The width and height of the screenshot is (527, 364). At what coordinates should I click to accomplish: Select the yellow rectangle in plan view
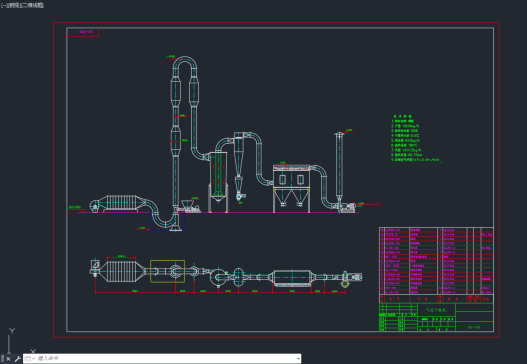(x=167, y=271)
